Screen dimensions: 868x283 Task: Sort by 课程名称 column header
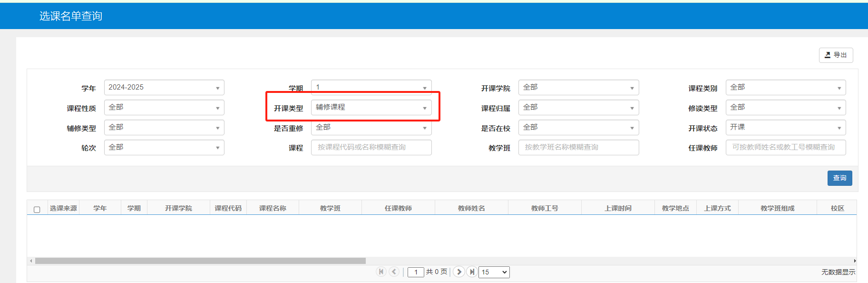click(x=273, y=208)
